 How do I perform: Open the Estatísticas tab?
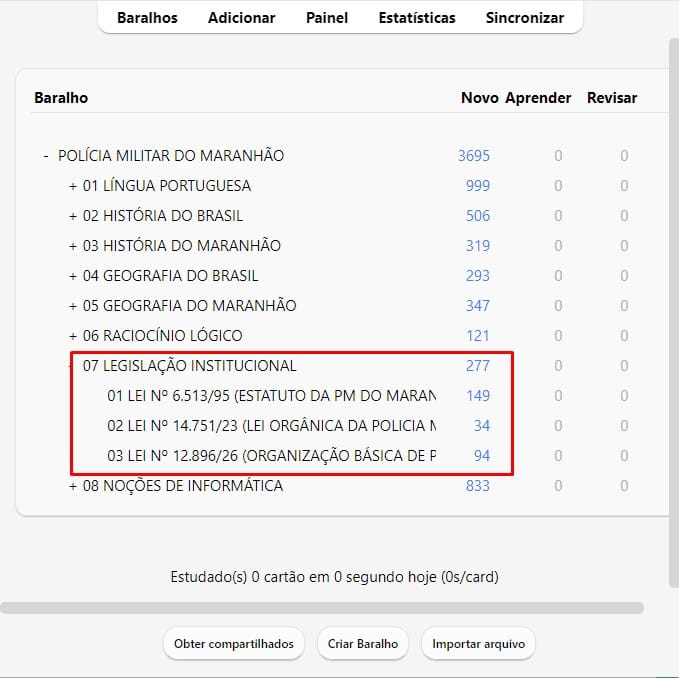pos(417,18)
